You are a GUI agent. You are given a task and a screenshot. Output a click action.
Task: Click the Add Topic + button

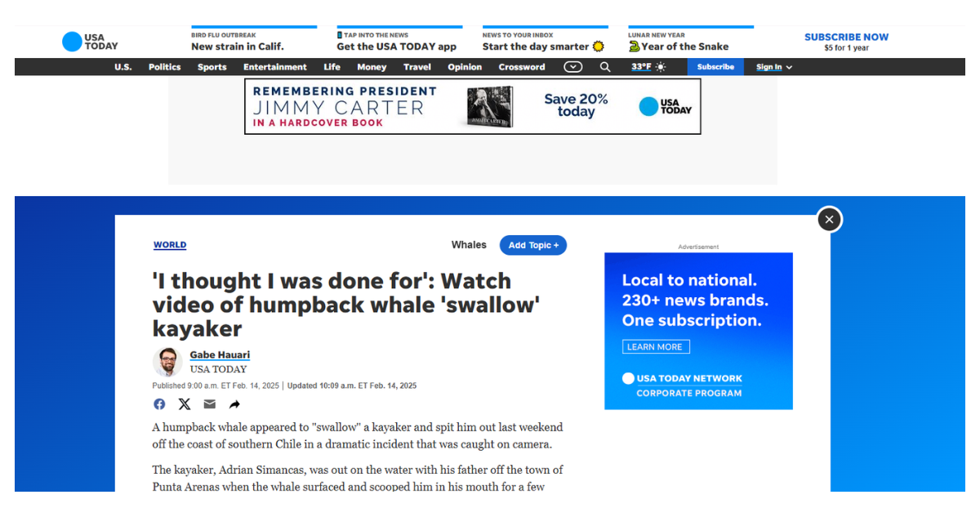coord(533,245)
